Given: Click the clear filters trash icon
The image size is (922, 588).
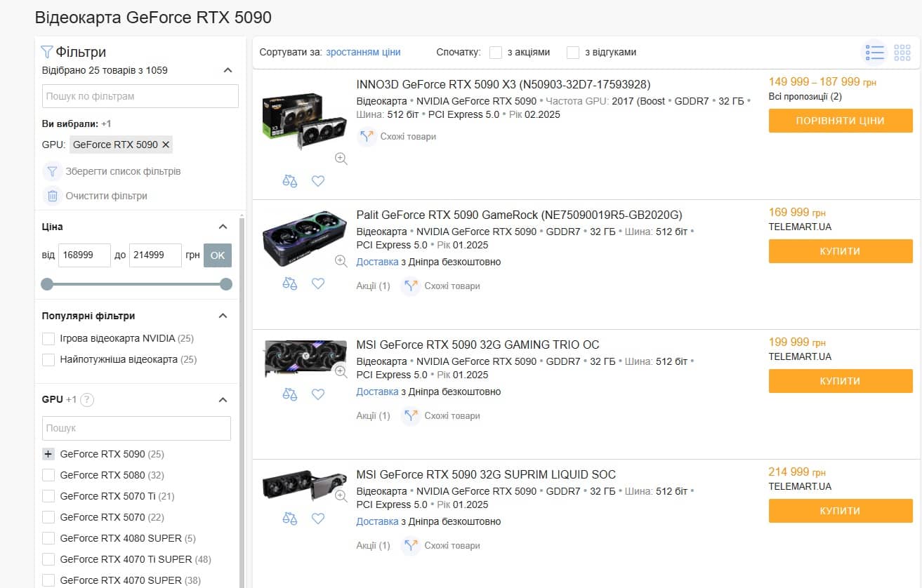Looking at the screenshot, I should (x=52, y=196).
